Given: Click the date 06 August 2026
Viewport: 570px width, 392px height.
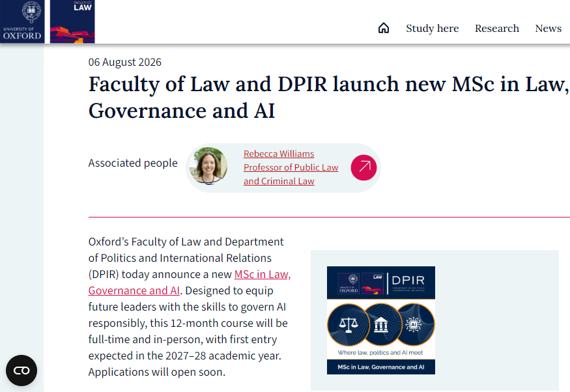Looking at the screenshot, I should (x=124, y=62).
